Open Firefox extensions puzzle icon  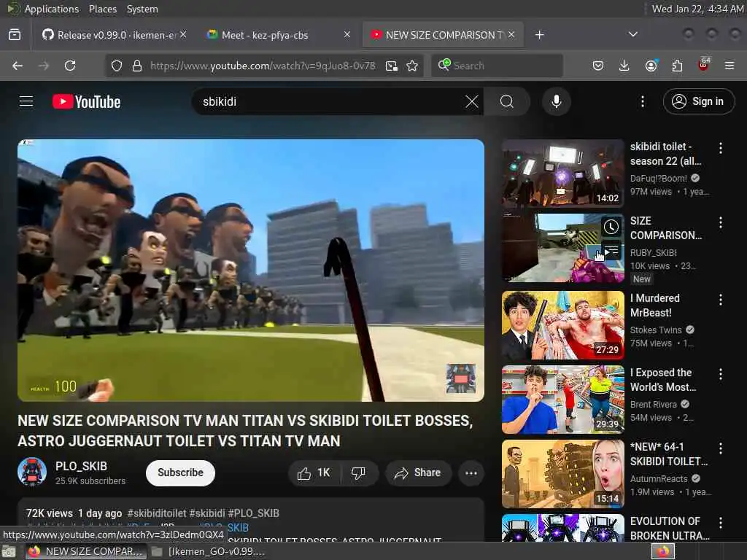click(677, 66)
